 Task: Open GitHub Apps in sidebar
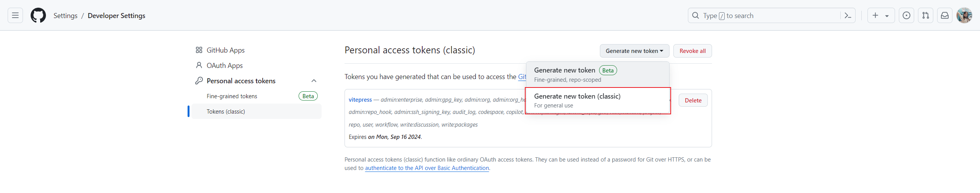[225, 50]
